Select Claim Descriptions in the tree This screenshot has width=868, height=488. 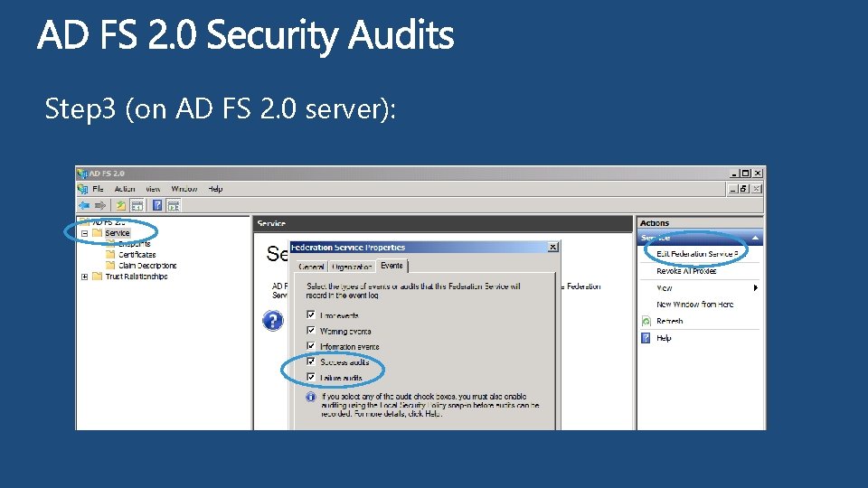tap(147, 266)
